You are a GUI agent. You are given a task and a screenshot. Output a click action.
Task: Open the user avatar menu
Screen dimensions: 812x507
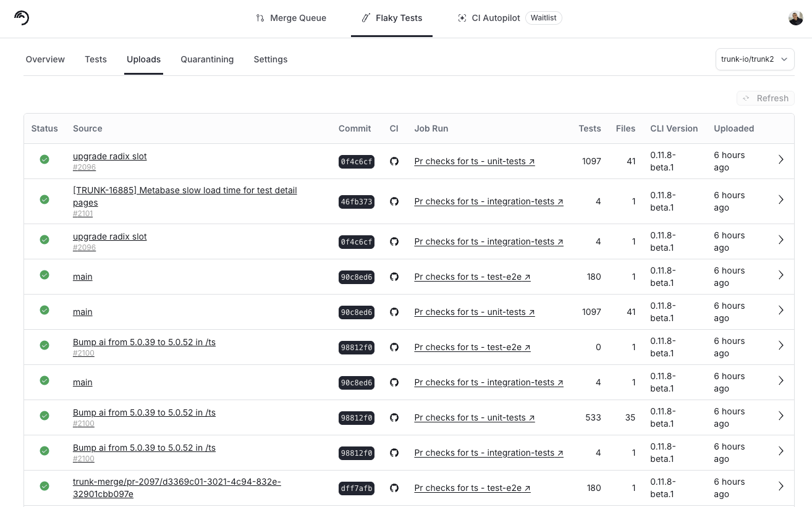(795, 18)
